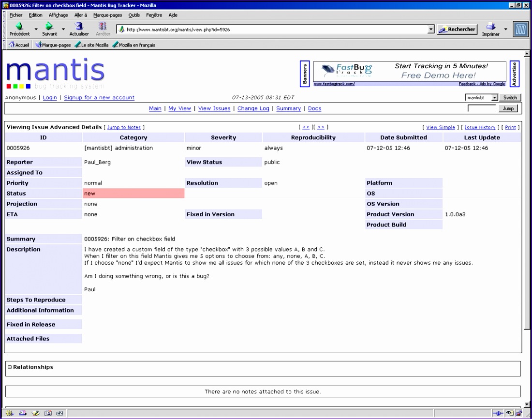
Task: Click the Jump to Notes link
Action: coord(124,127)
